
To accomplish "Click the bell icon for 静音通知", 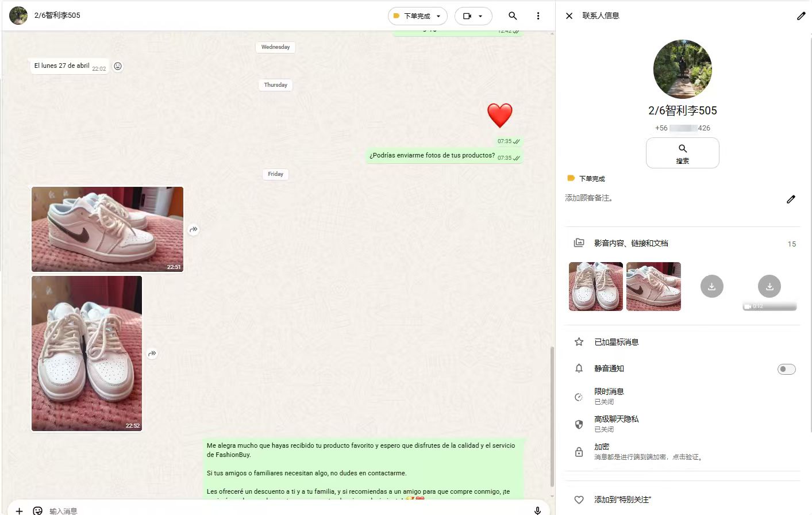I will point(579,368).
